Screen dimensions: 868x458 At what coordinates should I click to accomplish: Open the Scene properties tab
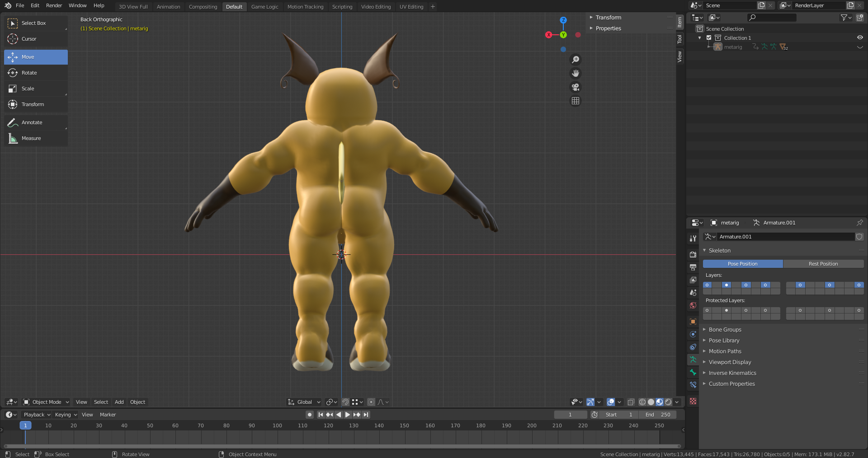tap(693, 292)
